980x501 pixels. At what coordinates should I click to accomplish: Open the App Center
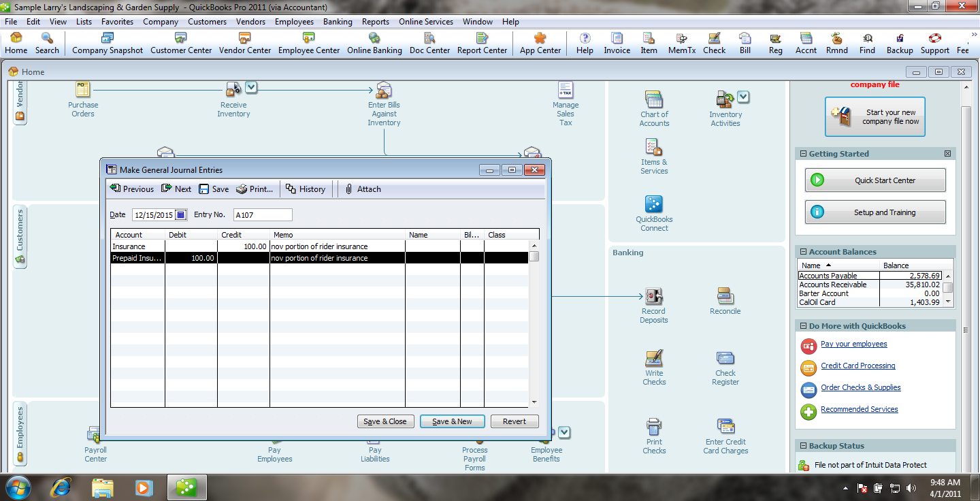tap(540, 43)
